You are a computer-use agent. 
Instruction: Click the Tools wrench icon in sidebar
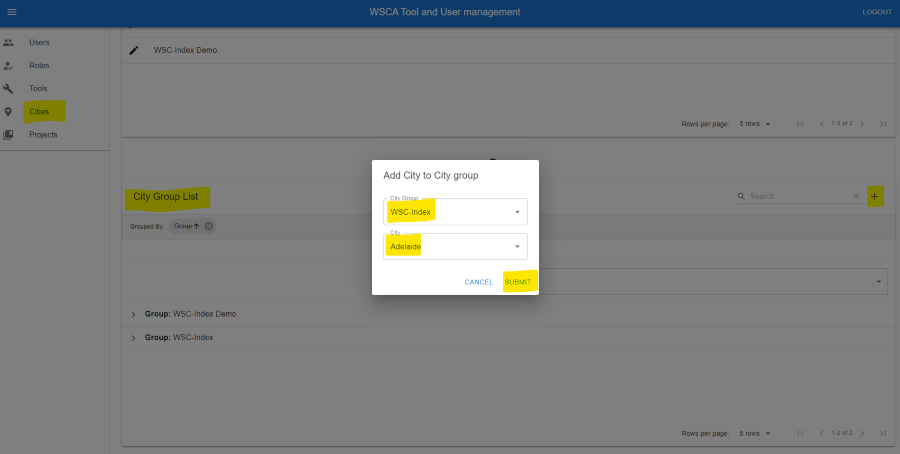click(x=9, y=88)
